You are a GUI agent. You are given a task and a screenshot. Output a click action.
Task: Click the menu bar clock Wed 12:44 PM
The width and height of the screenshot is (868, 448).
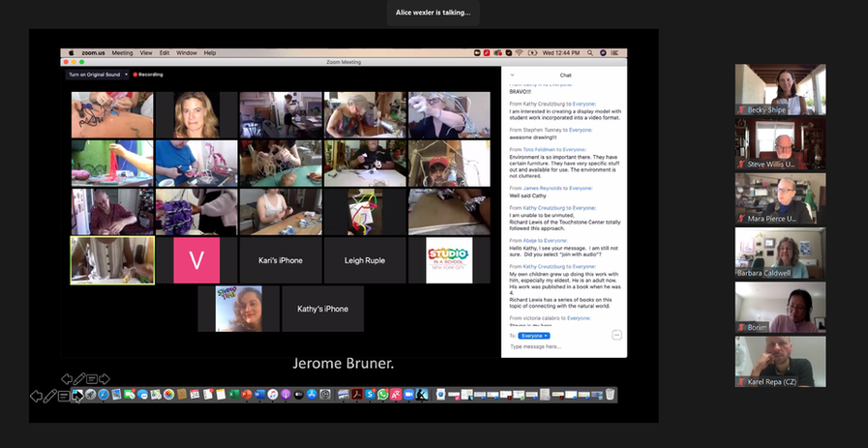(x=561, y=52)
